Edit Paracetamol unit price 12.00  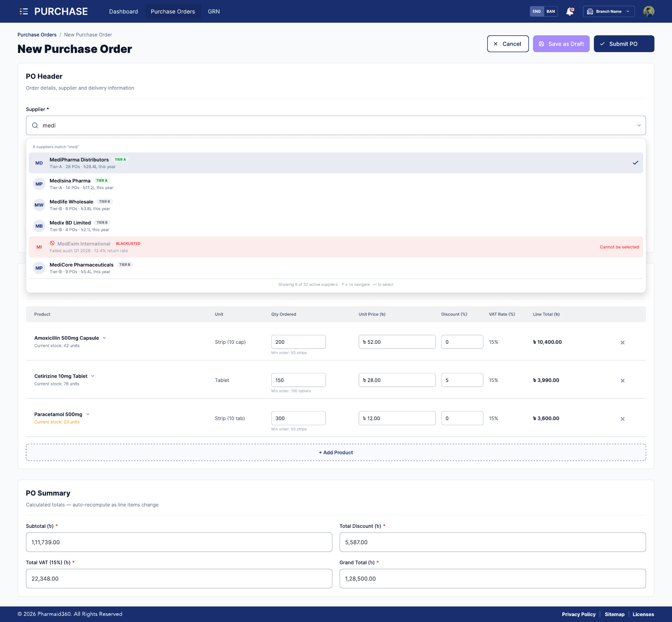coord(397,418)
